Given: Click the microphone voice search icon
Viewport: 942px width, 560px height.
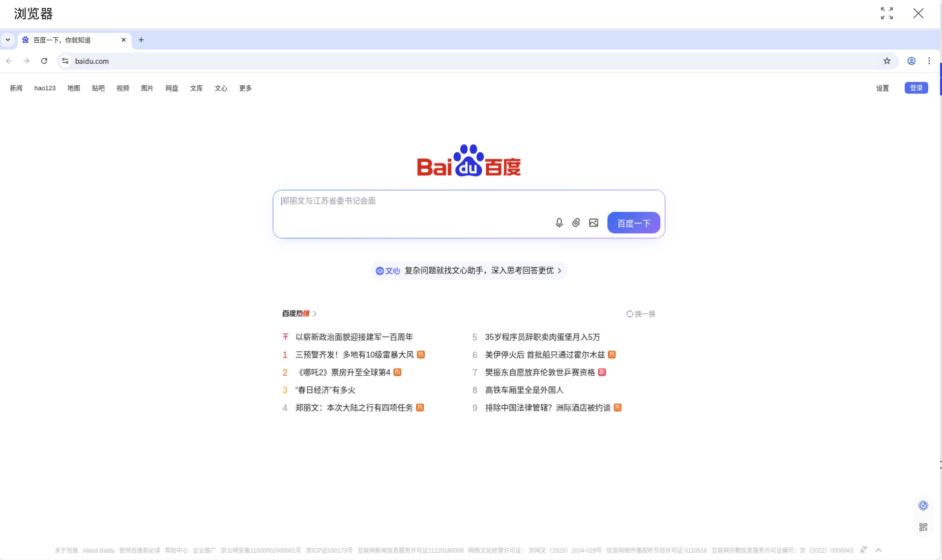Looking at the screenshot, I should click(x=559, y=223).
